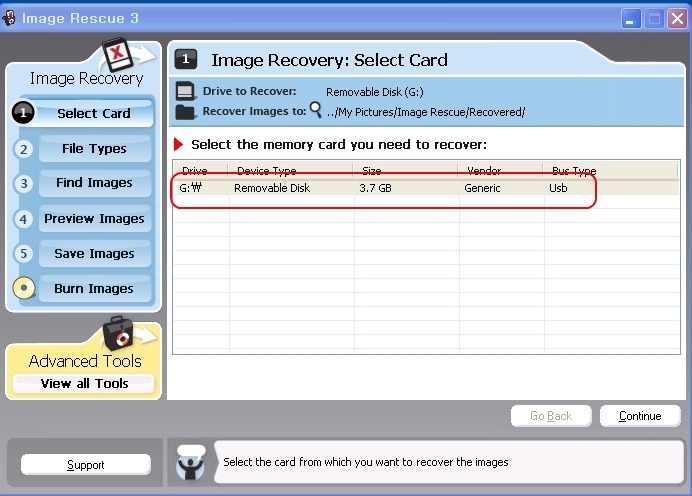The image size is (692, 496).
Task: Click the step 1 number badge in sidebar
Action: (x=24, y=113)
